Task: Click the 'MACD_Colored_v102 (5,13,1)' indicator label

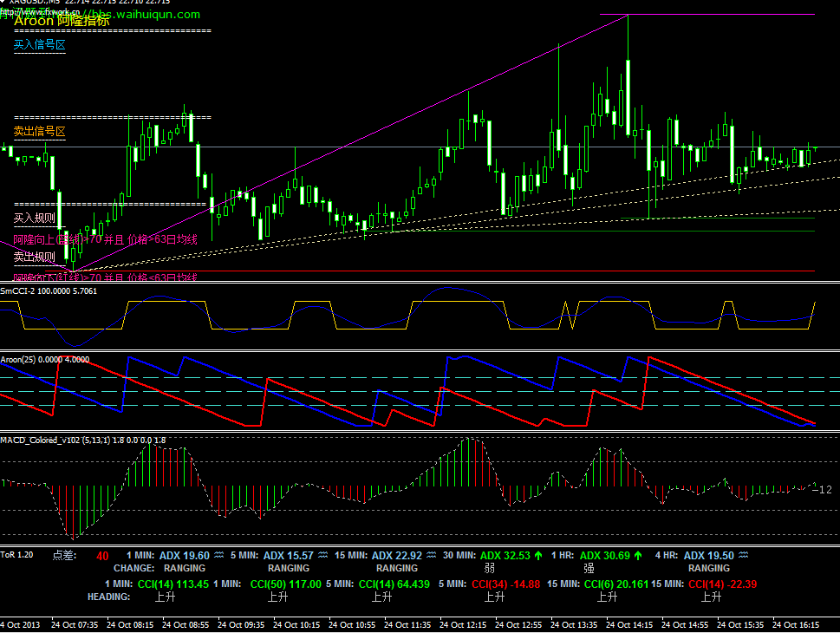Action: pos(55,440)
